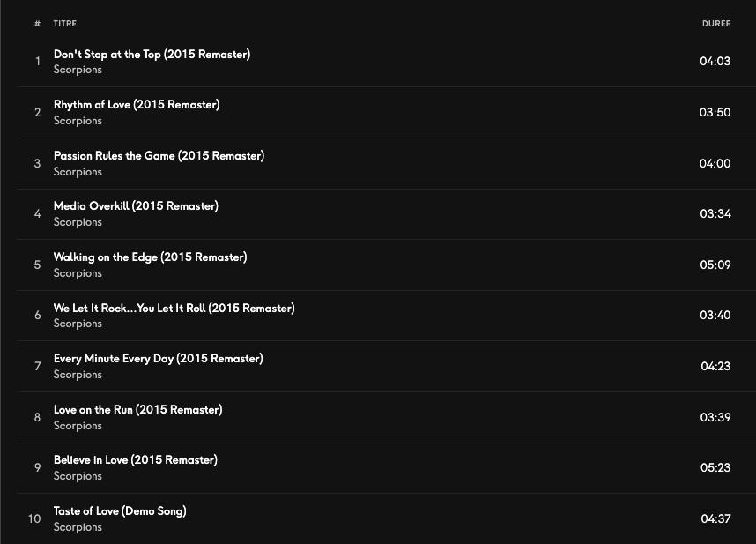Screen dimensions: 756x544
Task: Click track number 5 in the list
Action: 37,265
